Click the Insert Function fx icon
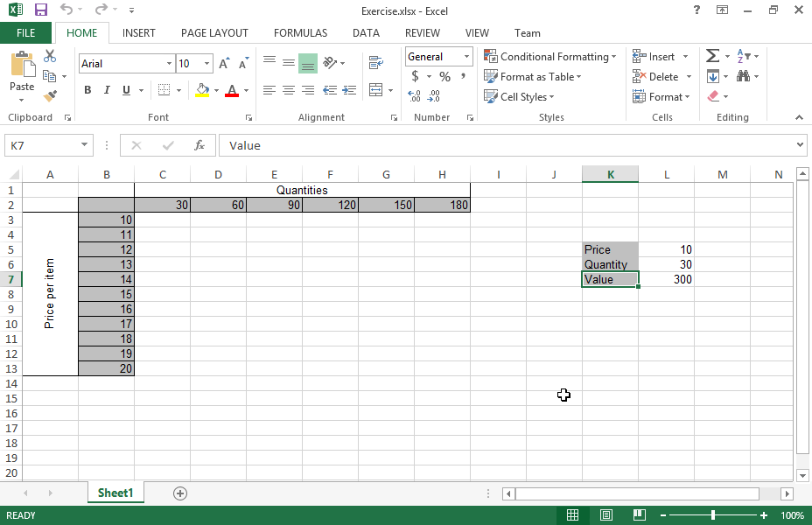Screen dimensions: 812x525 click(x=199, y=145)
